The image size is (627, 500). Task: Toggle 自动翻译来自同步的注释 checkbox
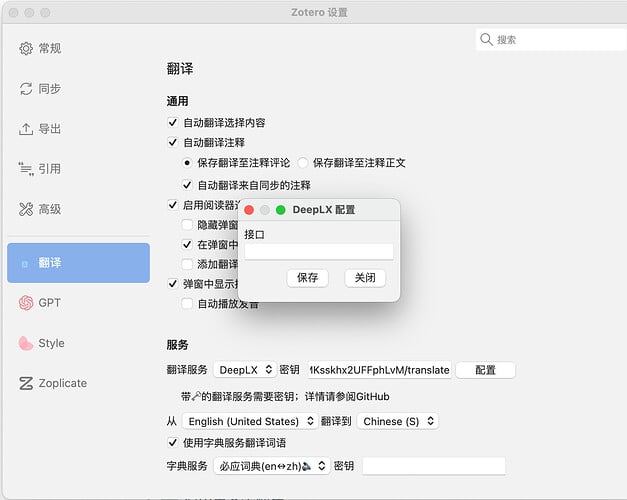(x=187, y=185)
